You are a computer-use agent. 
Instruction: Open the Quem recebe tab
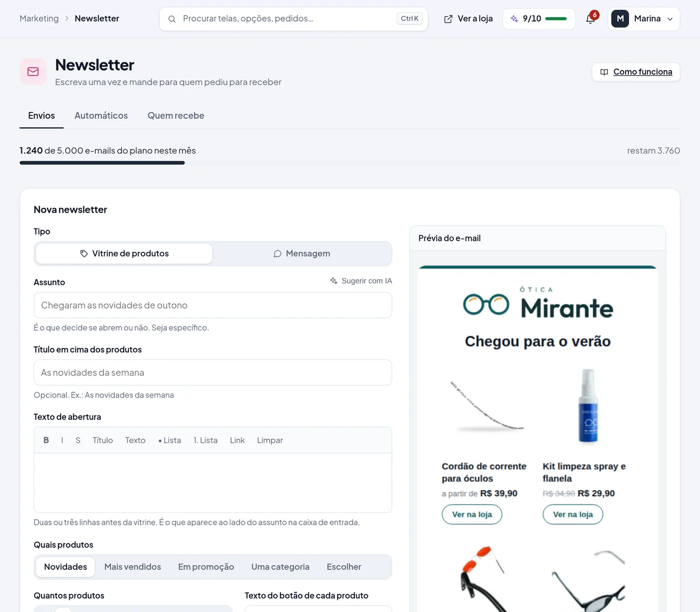[176, 116]
